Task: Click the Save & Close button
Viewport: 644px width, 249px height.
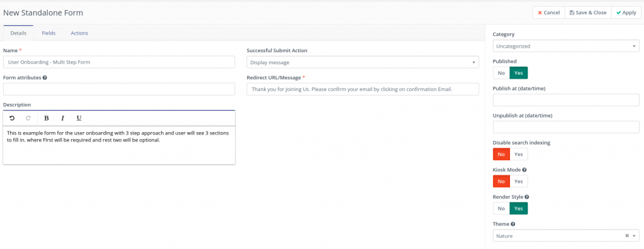Action: pos(588,13)
